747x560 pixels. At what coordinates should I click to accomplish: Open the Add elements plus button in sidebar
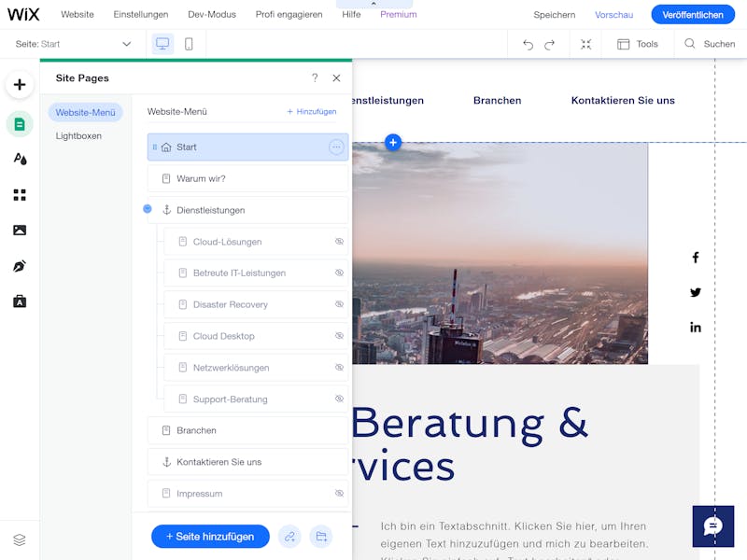coord(20,85)
